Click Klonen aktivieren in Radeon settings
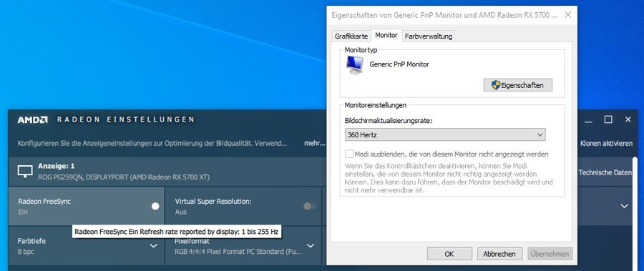This screenshot has height=271, width=644. 606,143
